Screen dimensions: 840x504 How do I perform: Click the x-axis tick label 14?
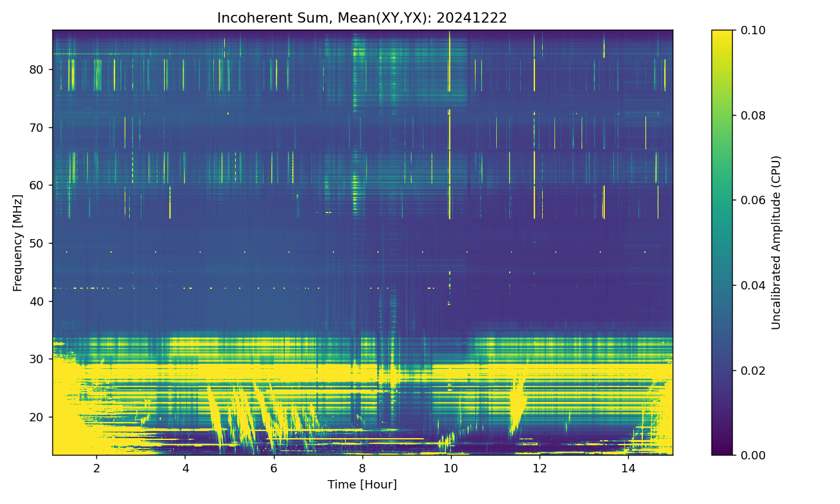pos(627,468)
